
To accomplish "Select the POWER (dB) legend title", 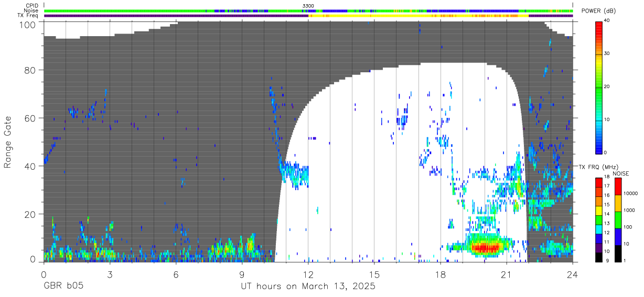I will point(598,11).
